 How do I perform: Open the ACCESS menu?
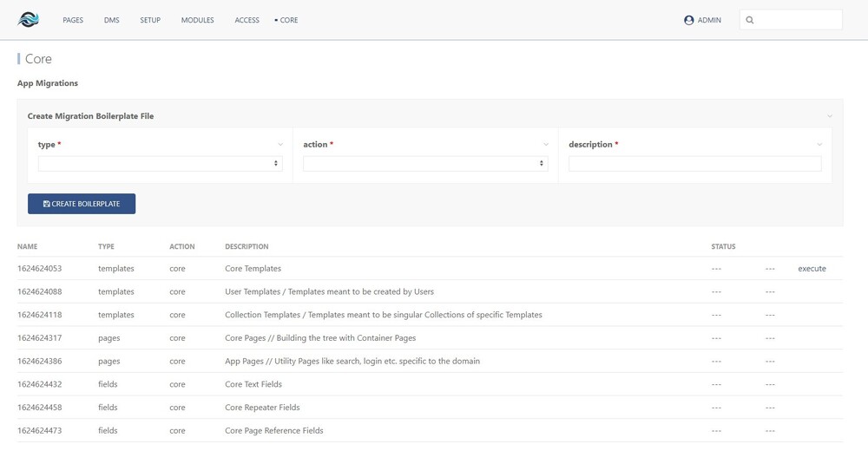tap(247, 20)
